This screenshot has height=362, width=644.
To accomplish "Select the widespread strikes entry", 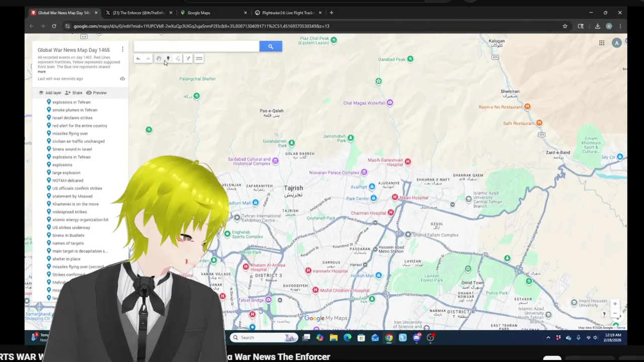I will click(69, 212).
